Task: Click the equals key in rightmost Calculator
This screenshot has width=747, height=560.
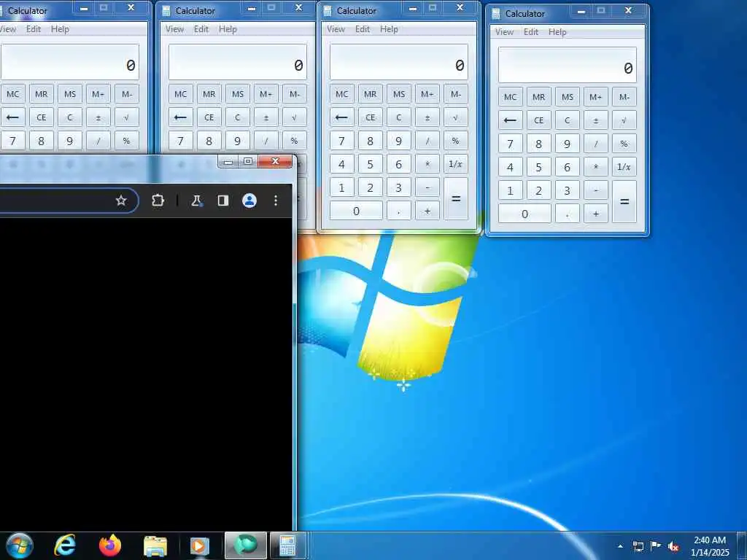Action: 624,202
